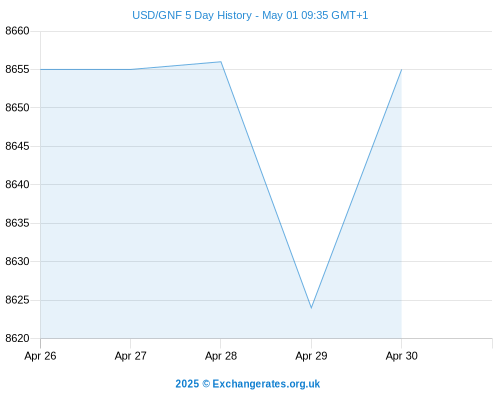
Task: Select the Apr 28 peak data point
Action: pos(221,62)
